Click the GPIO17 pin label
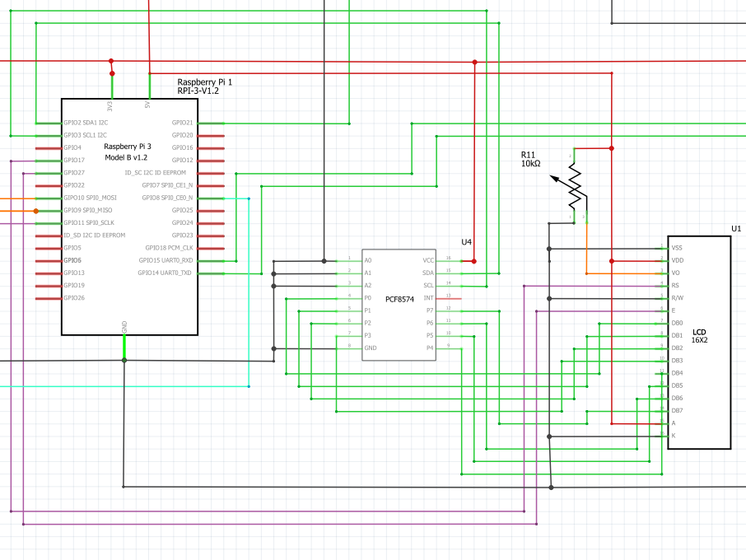The width and height of the screenshot is (746, 560). pyautogui.click(x=74, y=161)
